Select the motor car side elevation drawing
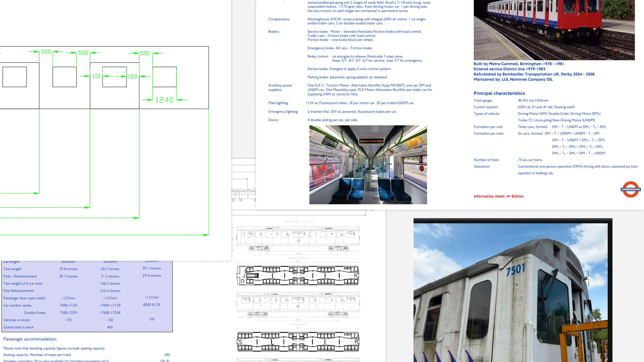 pyautogui.click(x=298, y=239)
